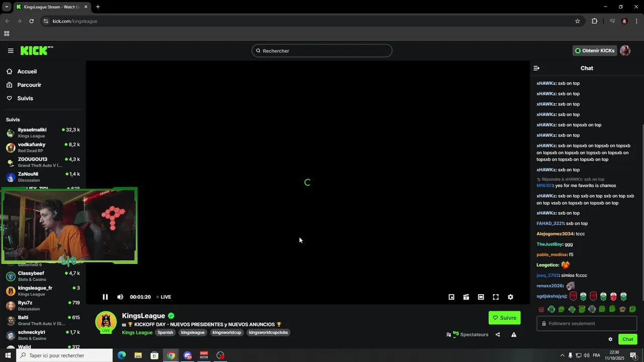The width and height of the screenshot is (644, 362).
Task: Click the KingsLeague channel name
Action: 143,316
